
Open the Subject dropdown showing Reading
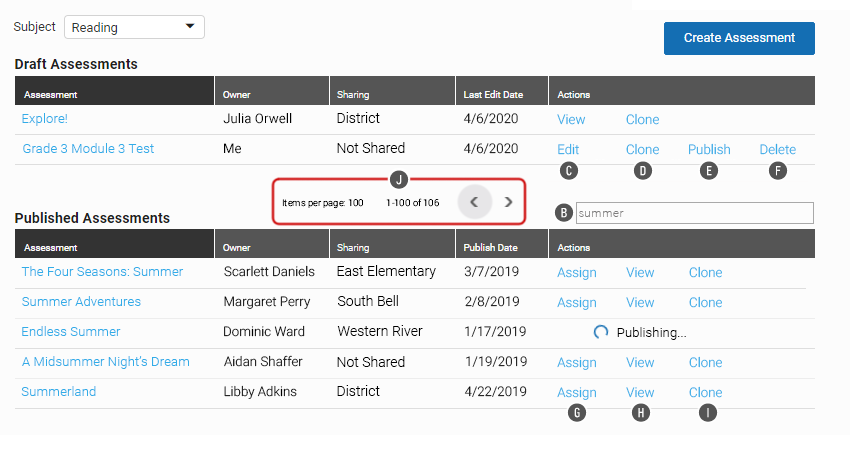point(134,27)
